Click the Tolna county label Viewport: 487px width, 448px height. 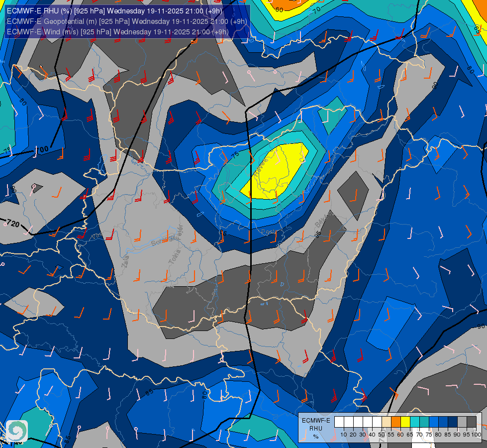tap(175, 257)
